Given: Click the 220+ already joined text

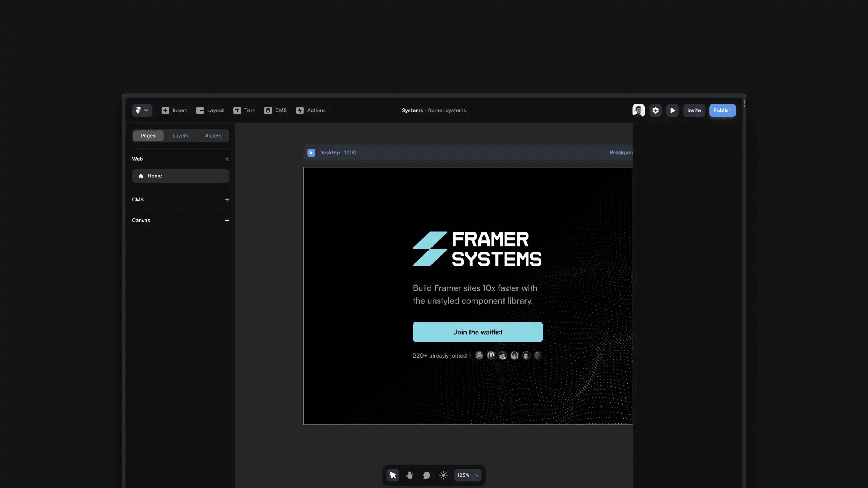Looking at the screenshot, I should point(439,355).
